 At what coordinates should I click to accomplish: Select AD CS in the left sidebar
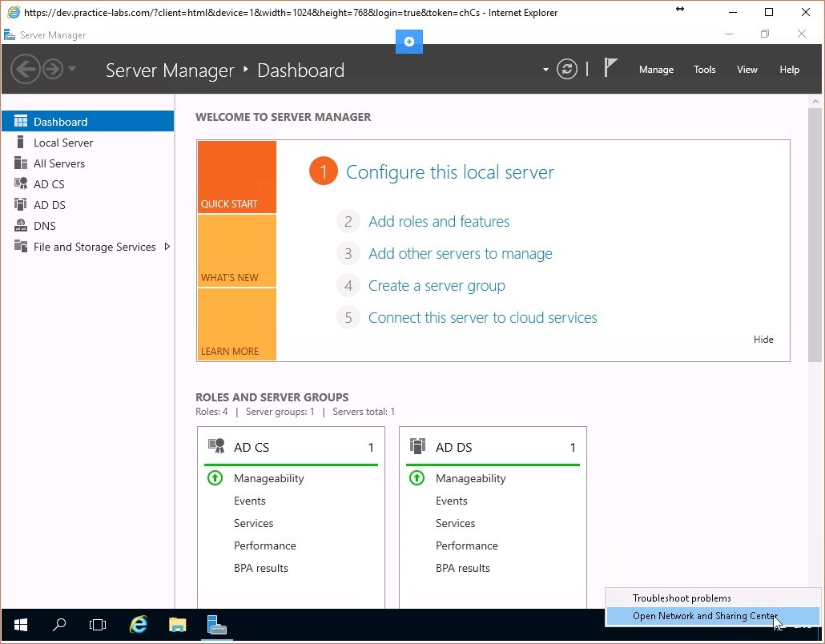pyautogui.click(x=49, y=184)
